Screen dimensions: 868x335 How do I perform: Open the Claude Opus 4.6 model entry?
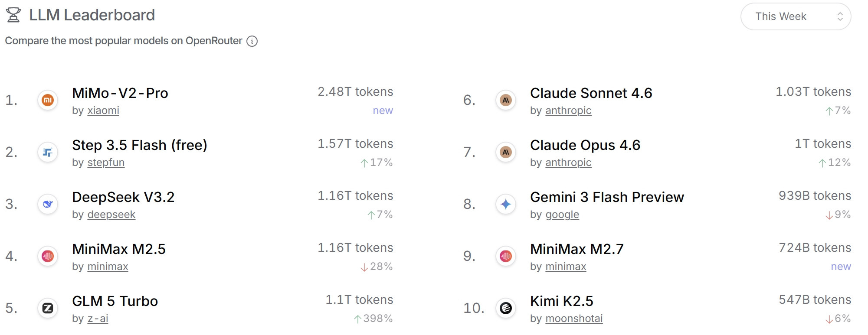click(585, 145)
